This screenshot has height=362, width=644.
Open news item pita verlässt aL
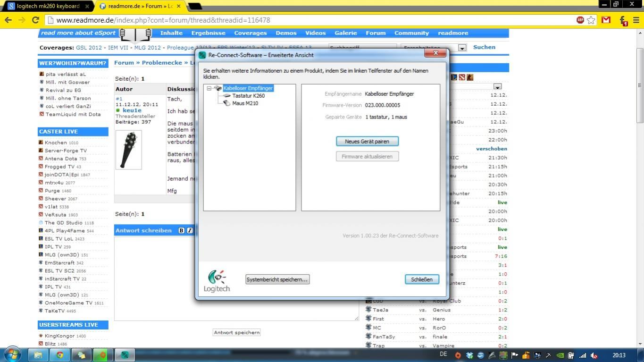pos(66,74)
